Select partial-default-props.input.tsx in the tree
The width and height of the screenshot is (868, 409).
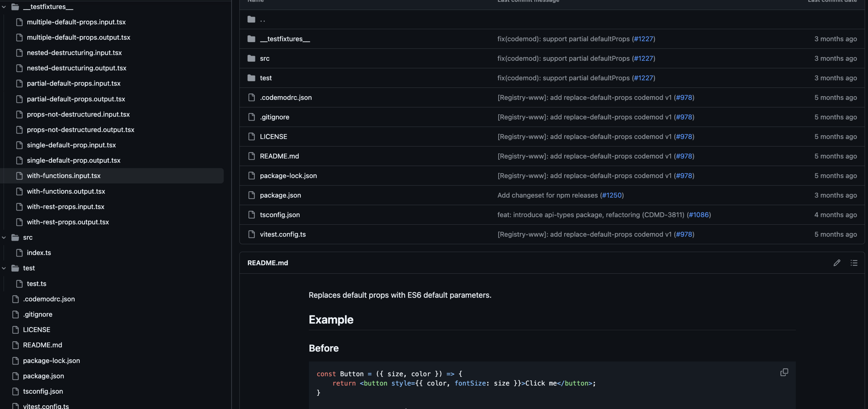pos(73,83)
